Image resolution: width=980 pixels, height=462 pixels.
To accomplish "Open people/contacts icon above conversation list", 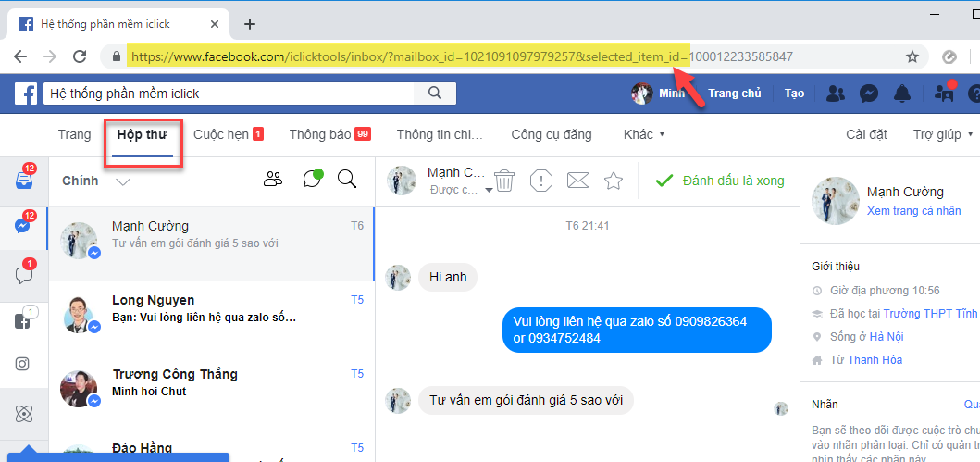I will (x=273, y=180).
